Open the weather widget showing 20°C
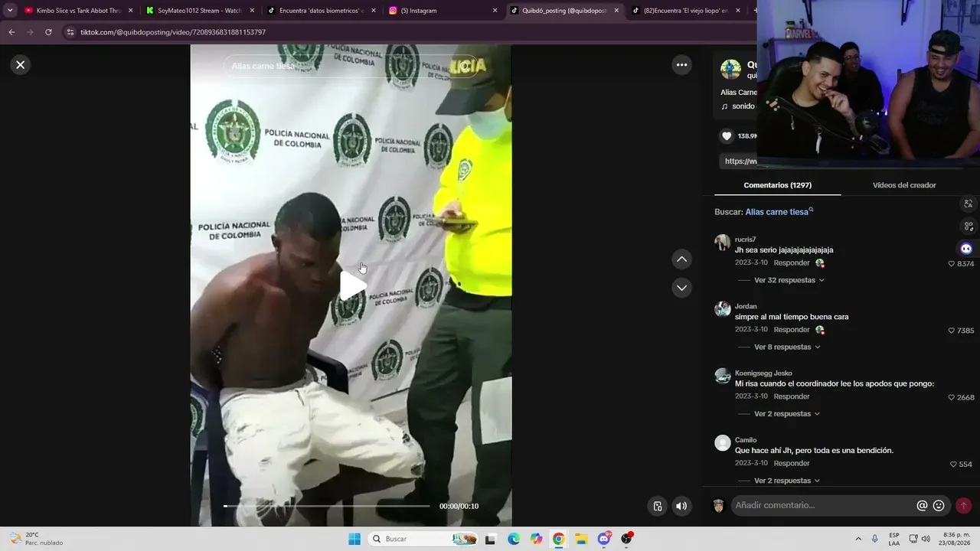Screen dimensions: 980x551 (x=37, y=539)
